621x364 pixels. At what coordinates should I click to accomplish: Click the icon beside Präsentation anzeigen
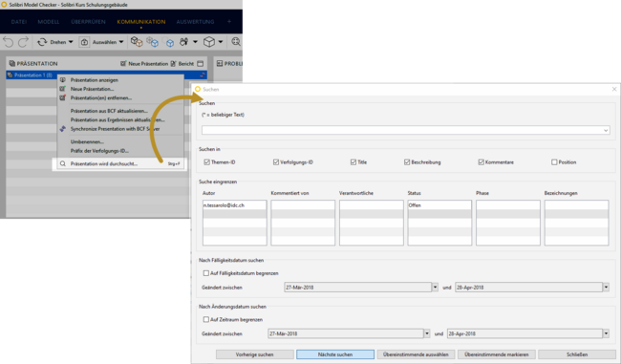62,79
